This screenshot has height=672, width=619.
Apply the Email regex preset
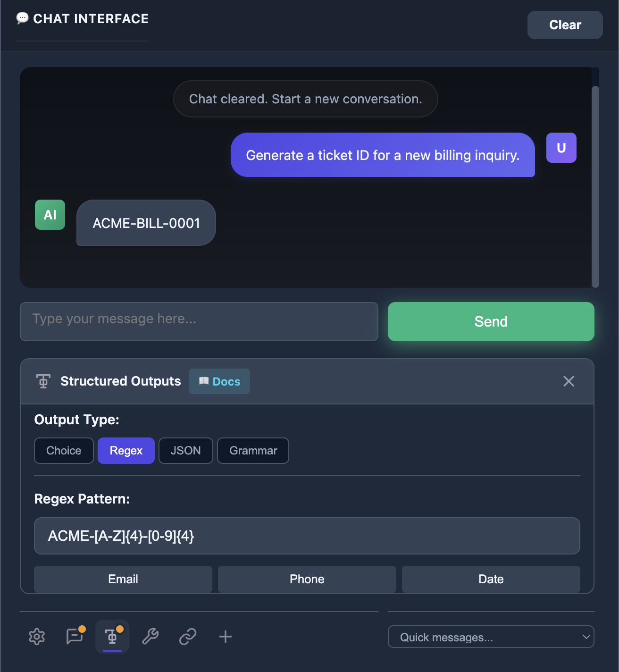pos(123,579)
